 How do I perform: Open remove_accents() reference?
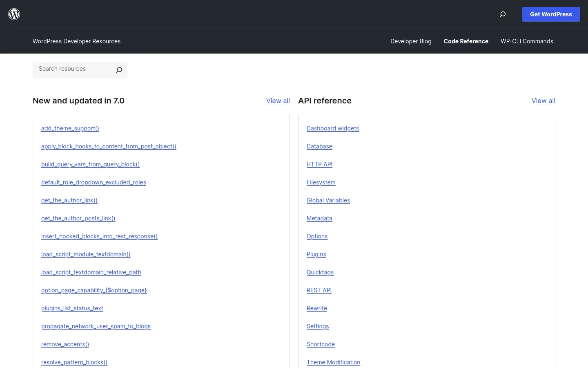pos(65,344)
